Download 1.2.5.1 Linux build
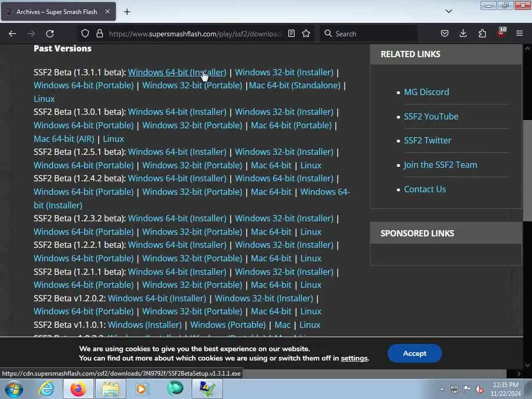 coord(311,165)
